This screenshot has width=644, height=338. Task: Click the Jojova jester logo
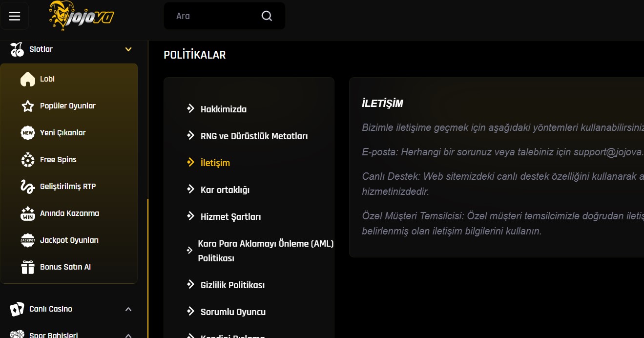[x=81, y=17]
